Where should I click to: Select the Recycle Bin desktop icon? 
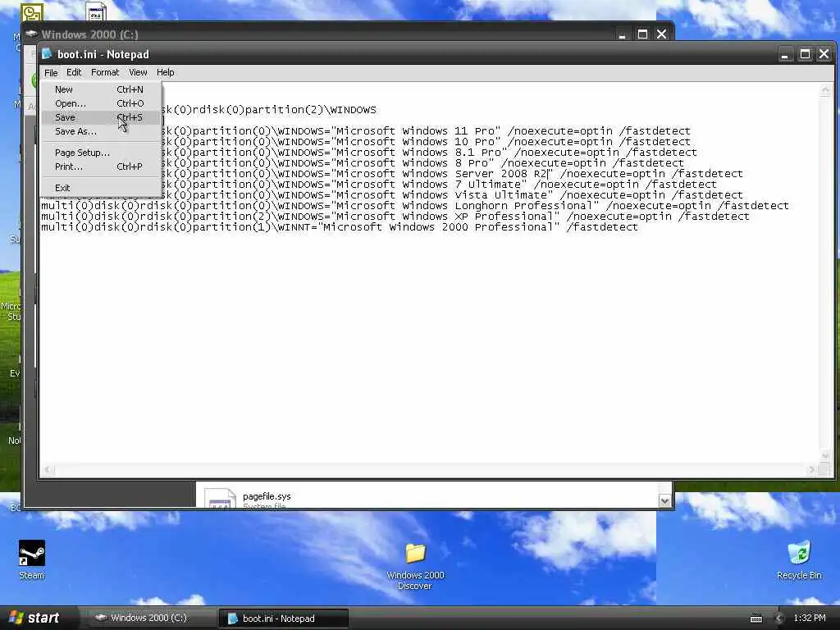pos(799,553)
